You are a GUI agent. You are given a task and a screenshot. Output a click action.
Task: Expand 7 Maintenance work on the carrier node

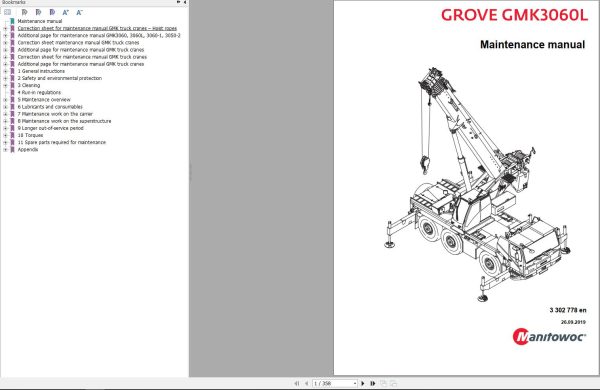[x=5, y=114]
